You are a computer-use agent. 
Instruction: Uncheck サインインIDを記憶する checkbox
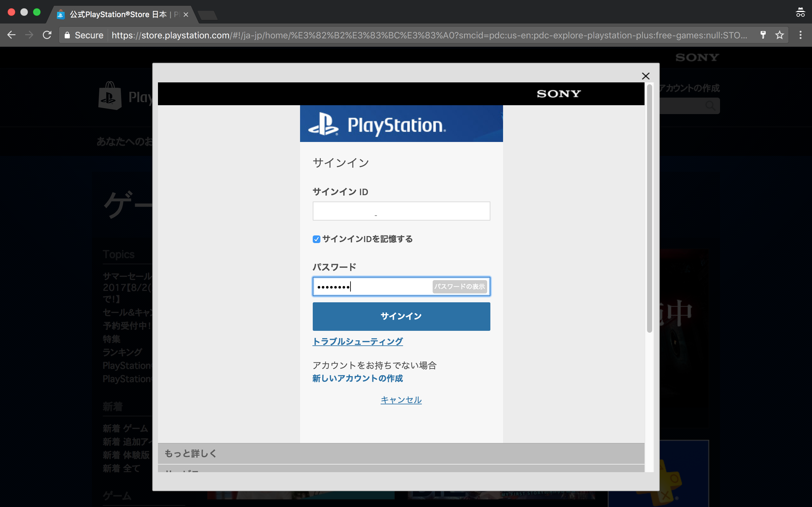click(316, 239)
